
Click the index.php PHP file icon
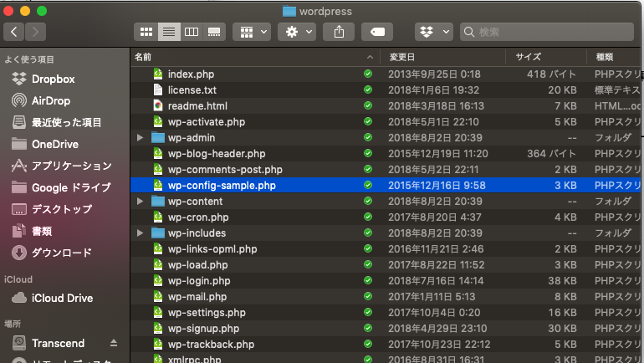[x=158, y=74]
